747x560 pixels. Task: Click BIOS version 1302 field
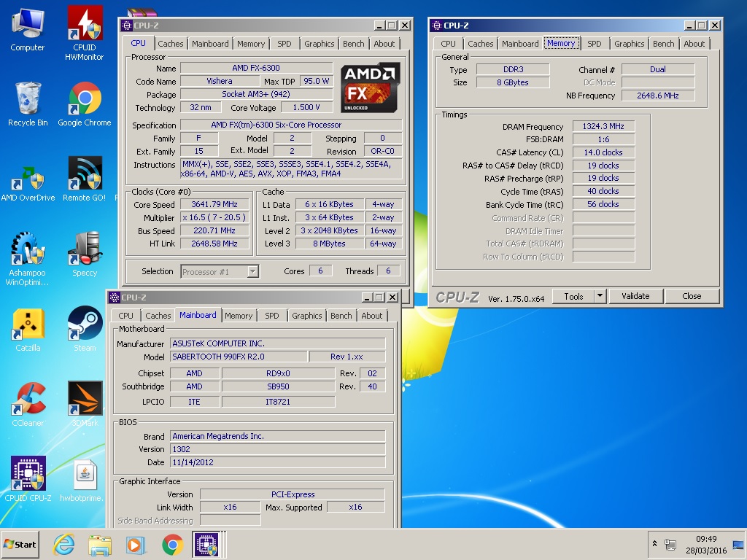click(x=278, y=449)
